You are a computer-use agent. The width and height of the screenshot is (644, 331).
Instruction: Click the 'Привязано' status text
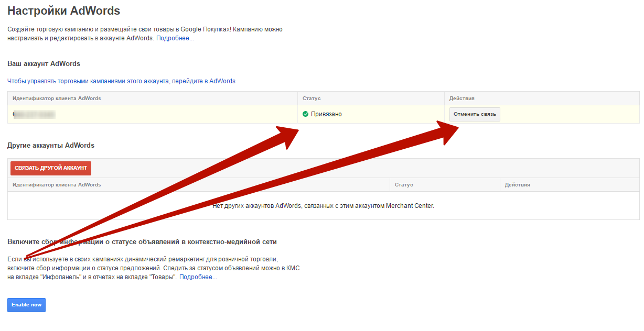(x=326, y=114)
